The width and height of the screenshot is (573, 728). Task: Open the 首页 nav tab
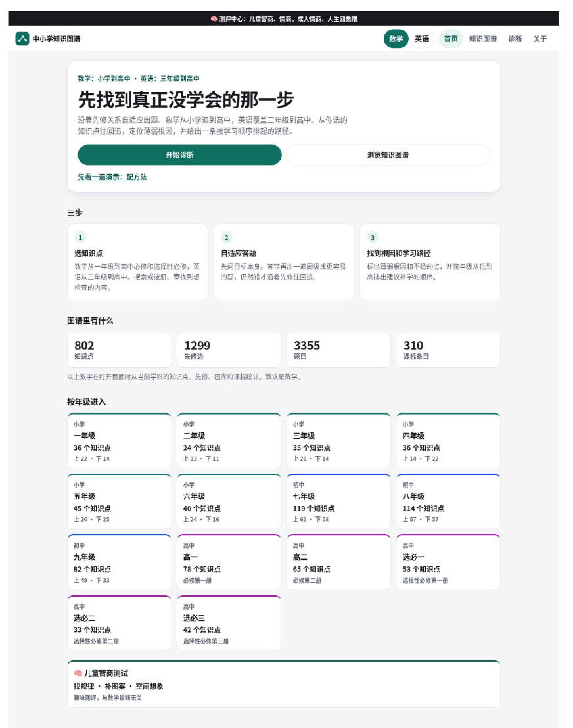coord(451,39)
